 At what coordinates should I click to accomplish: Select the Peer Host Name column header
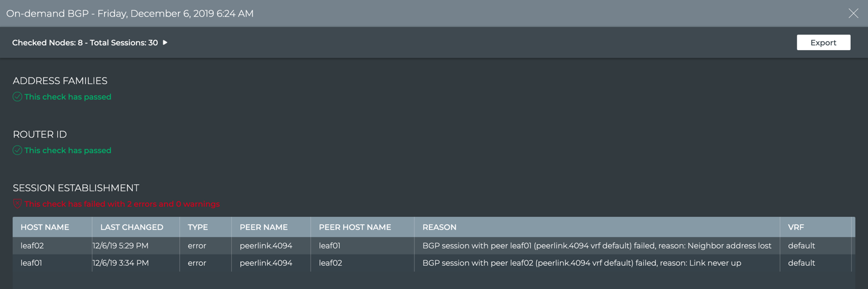click(x=354, y=227)
